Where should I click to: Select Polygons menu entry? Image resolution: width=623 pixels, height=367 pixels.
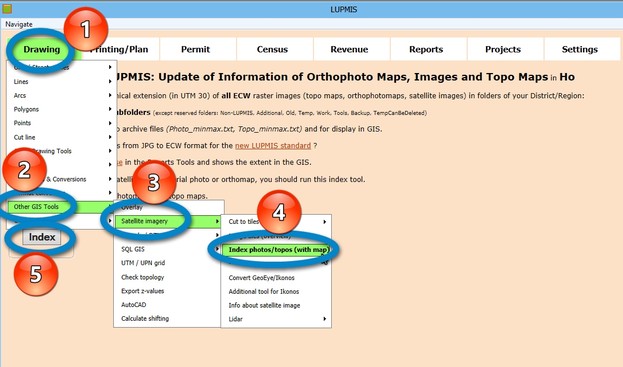(26, 109)
